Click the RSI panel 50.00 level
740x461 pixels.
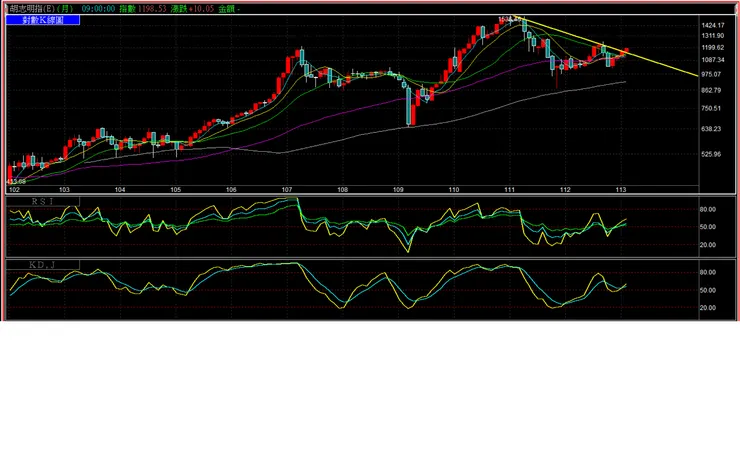coord(707,227)
